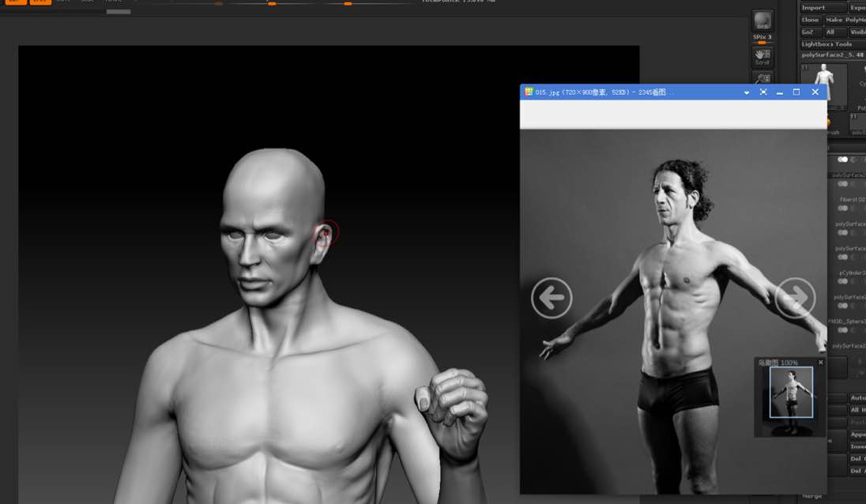The width and height of the screenshot is (866, 504).
Task: Select the pCylinder subtool label
Action: pyautogui.click(x=853, y=273)
